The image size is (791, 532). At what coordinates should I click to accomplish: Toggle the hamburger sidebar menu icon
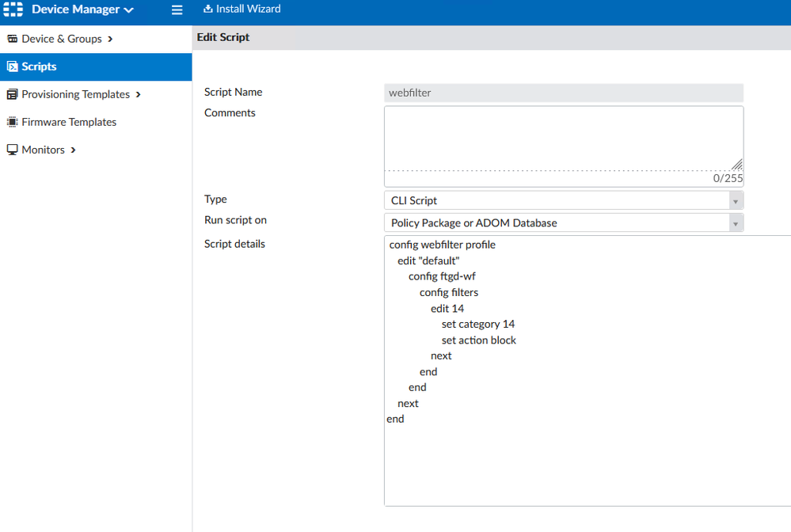(x=177, y=10)
